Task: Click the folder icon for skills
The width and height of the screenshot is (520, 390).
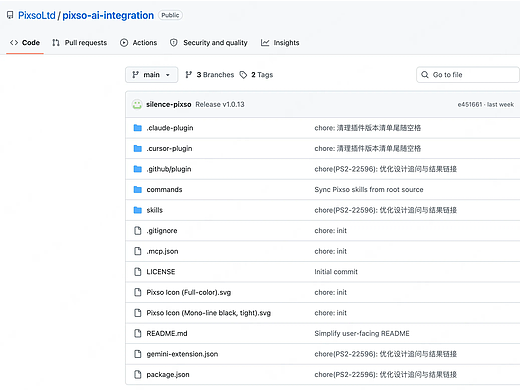Action: [x=138, y=210]
